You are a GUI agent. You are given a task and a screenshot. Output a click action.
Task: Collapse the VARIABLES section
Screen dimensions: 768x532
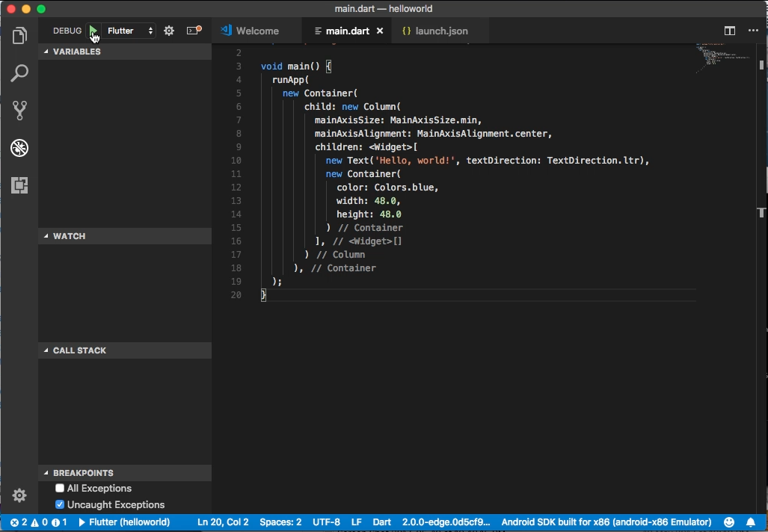click(x=125, y=52)
